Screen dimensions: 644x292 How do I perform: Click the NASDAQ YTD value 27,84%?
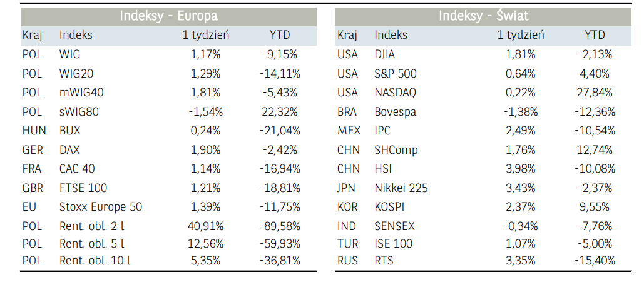pos(595,93)
